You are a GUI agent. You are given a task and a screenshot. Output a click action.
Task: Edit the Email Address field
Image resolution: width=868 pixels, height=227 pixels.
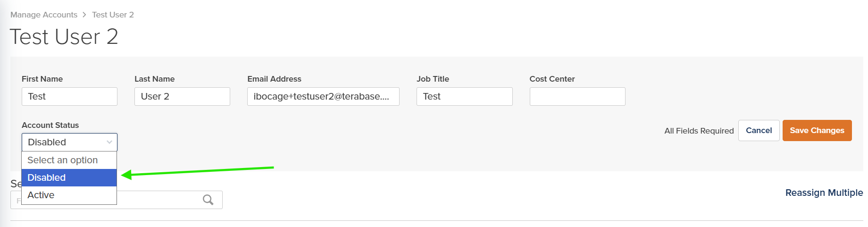pyautogui.click(x=323, y=96)
